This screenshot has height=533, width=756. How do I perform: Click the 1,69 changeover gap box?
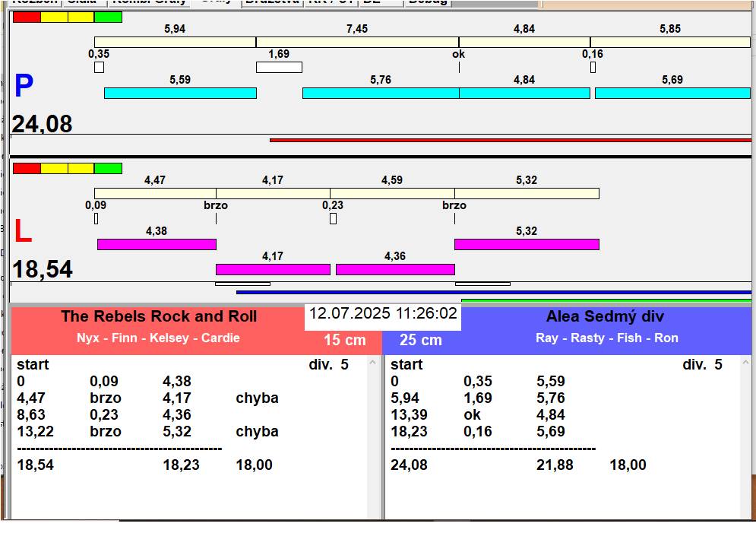pyautogui.click(x=279, y=68)
